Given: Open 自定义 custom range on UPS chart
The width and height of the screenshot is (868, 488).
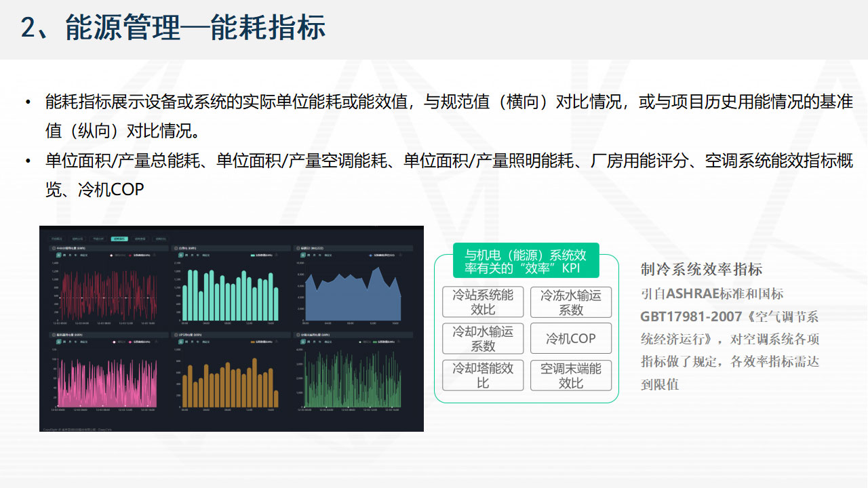Looking at the screenshot, I should 205,342.
